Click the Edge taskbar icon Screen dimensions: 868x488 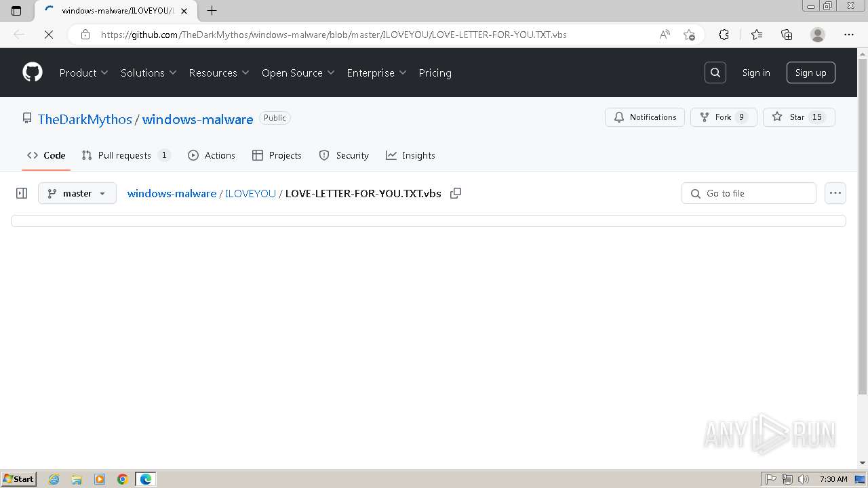click(x=146, y=479)
